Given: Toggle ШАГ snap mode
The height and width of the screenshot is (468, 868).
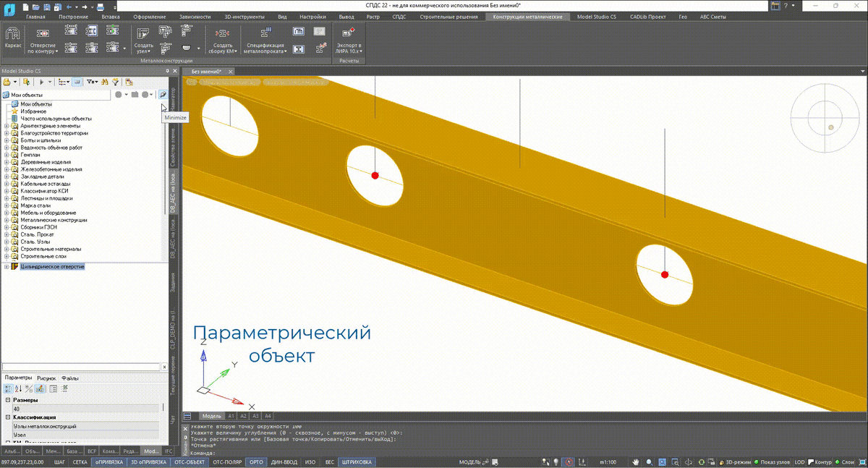Looking at the screenshot, I should [61, 461].
